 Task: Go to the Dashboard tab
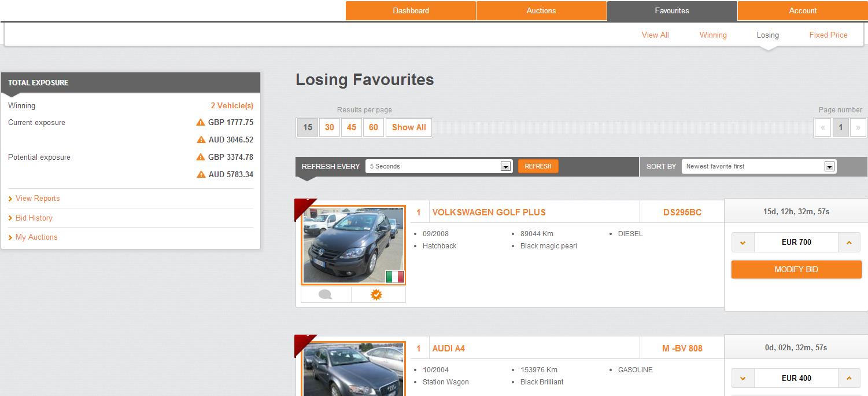[411, 10]
